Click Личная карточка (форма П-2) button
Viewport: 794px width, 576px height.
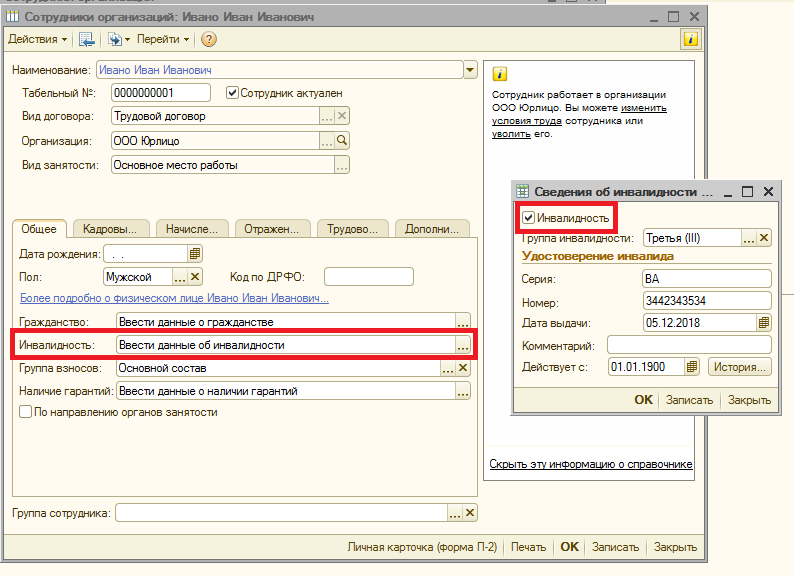[422, 547]
